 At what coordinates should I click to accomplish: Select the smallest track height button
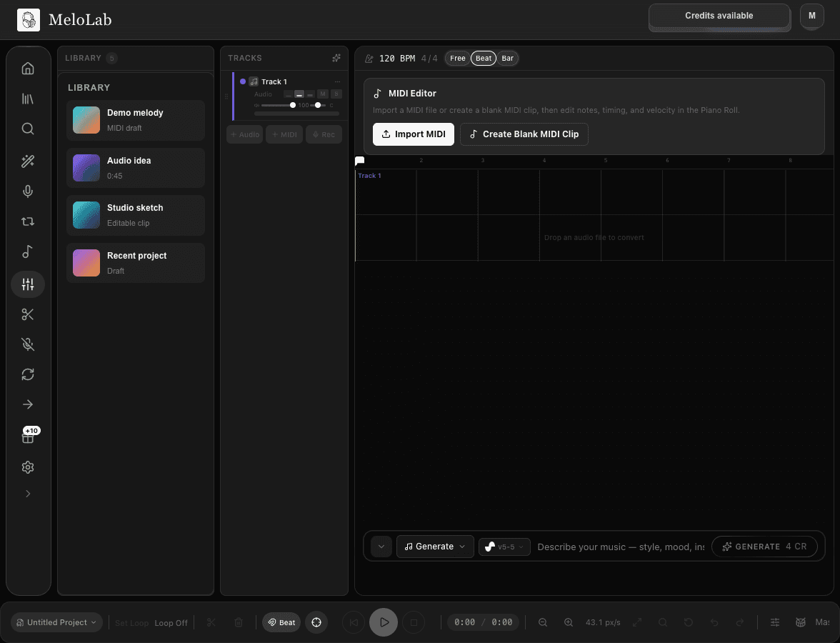(289, 94)
